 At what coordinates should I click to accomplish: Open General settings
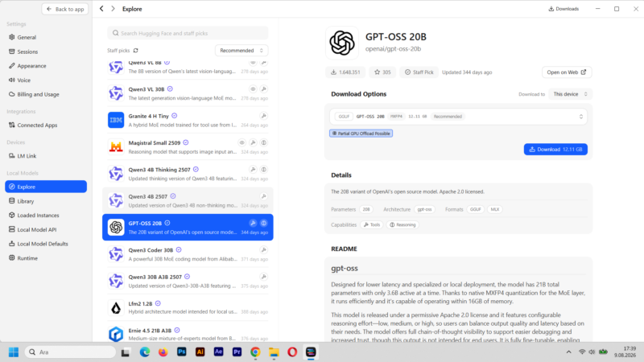click(46, 37)
